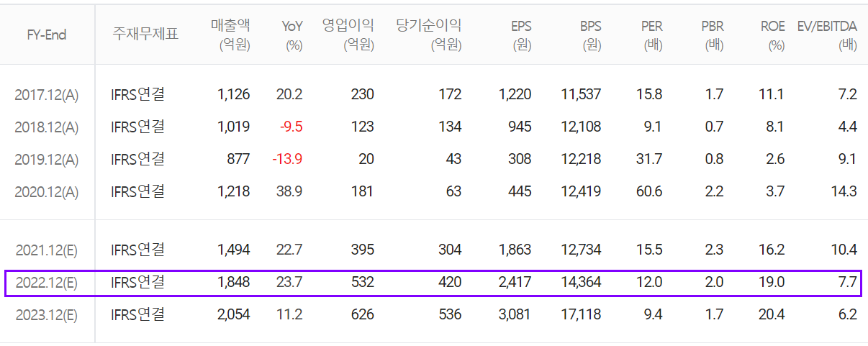This screenshot has height=346, width=868.
Task: Click the PBR (배) column header
Action: click(x=713, y=35)
